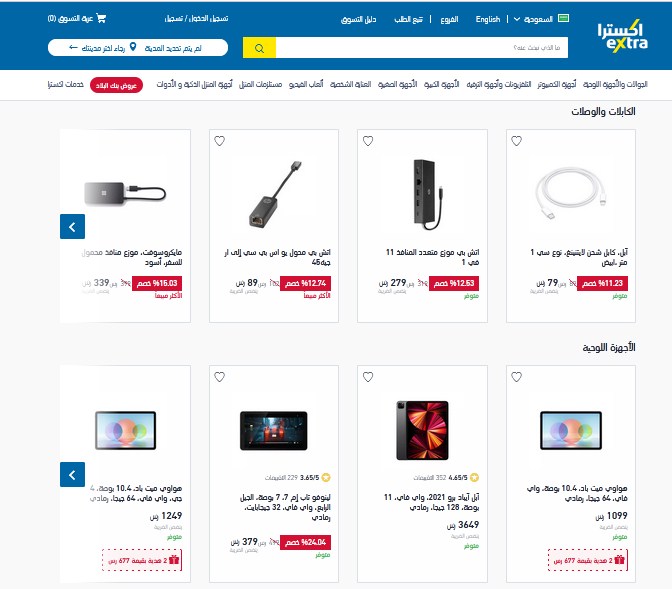Toggle wishlist heart on Apple Lightning cable
The image size is (672, 589).
pyautogui.click(x=516, y=141)
